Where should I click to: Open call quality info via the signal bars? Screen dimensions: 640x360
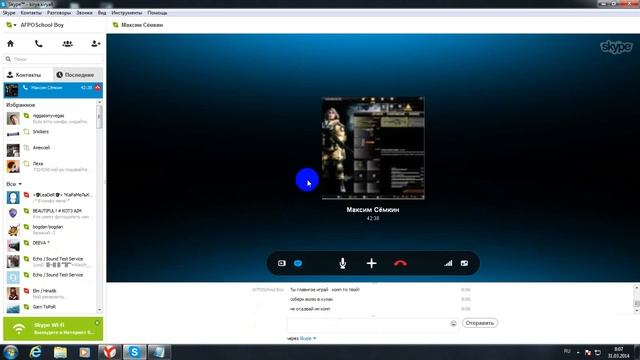tap(448, 263)
